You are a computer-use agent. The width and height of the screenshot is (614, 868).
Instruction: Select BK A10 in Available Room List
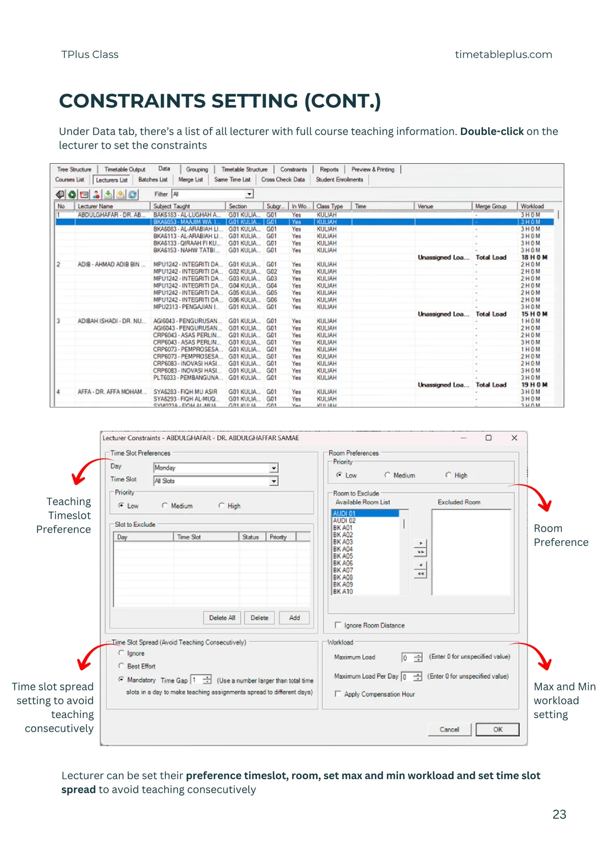coord(365,591)
